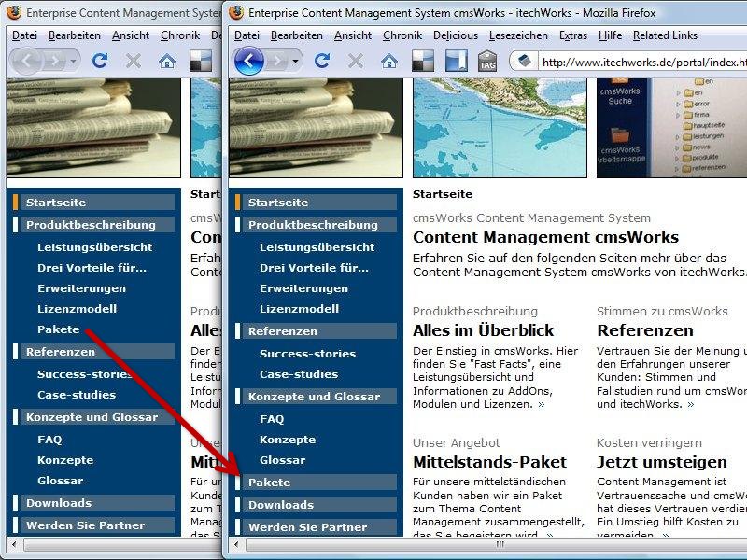Click the TAG icon in the front toolbar
747x560 pixels.
pos(487,61)
